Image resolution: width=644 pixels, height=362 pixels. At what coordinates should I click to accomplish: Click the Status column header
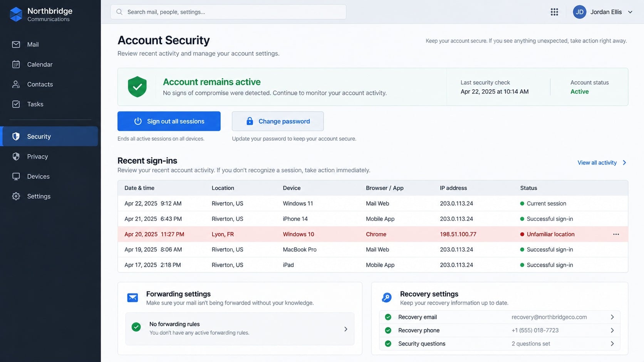click(x=528, y=188)
